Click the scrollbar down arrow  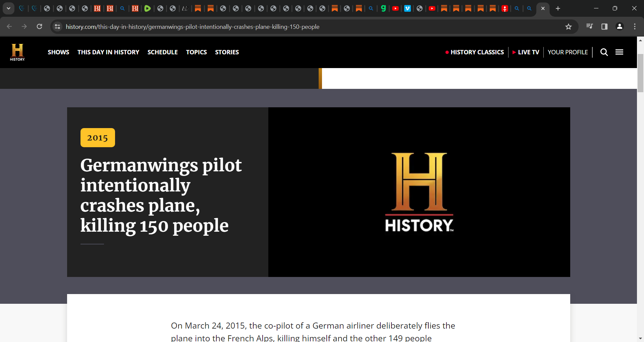[x=640, y=339]
